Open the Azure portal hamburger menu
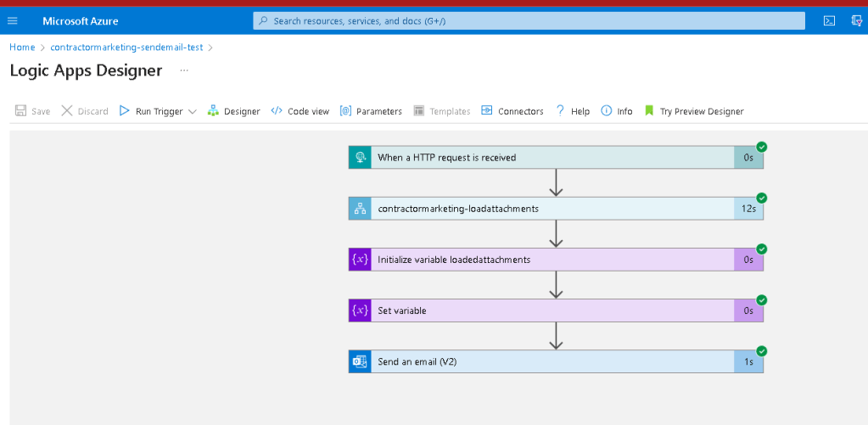This screenshot has width=868, height=425. point(12,21)
